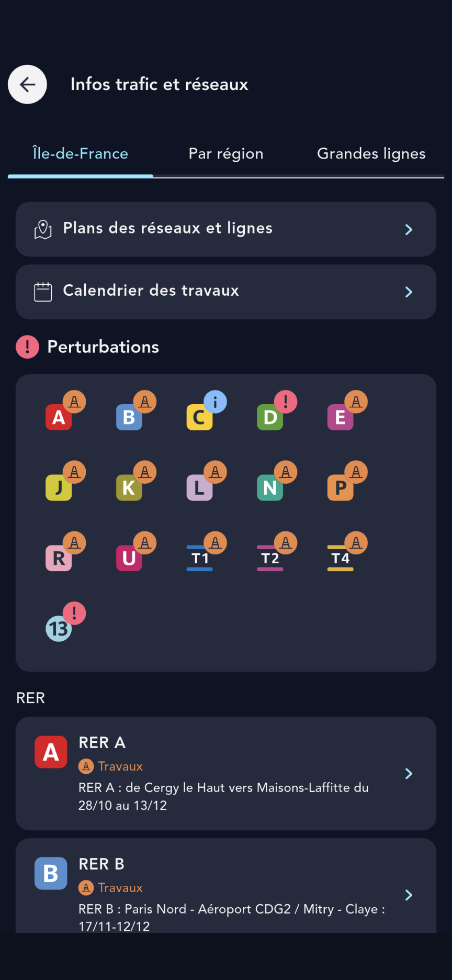Tap the line U icon
Screen dimensions: 452x980
pyautogui.click(x=129, y=558)
